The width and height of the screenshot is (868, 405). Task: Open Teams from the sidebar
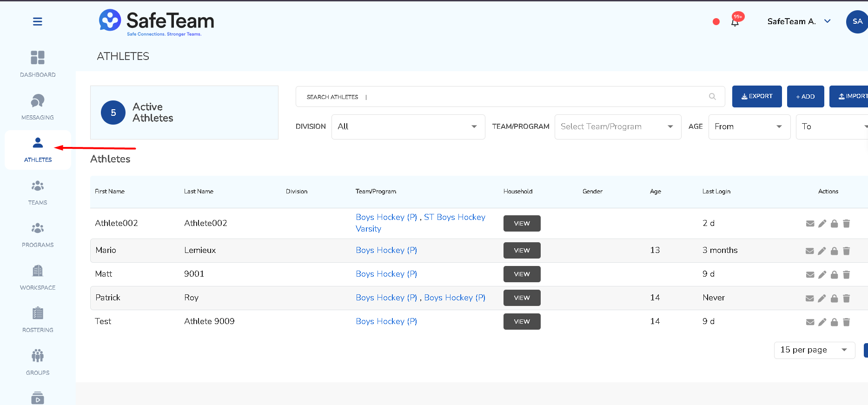[x=38, y=193]
